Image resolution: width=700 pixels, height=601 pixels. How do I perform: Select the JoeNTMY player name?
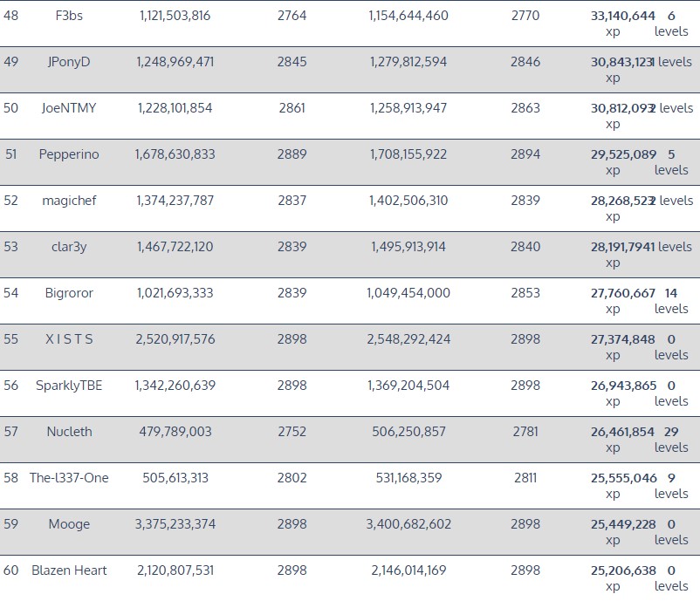pyautogui.click(x=69, y=108)
